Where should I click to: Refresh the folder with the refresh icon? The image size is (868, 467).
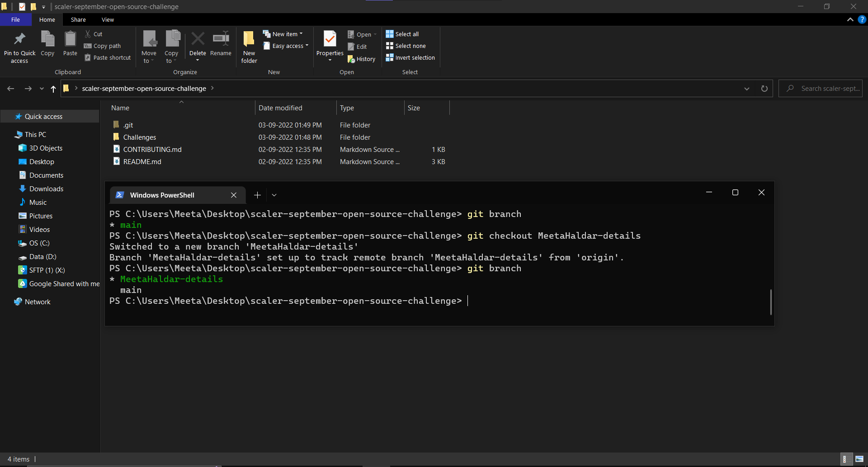point(764,88)
